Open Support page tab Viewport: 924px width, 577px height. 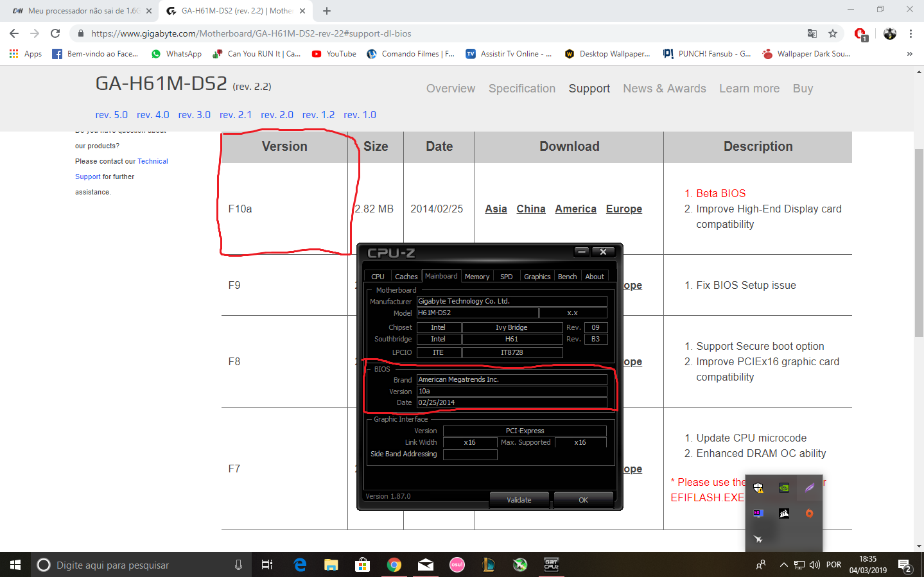coord(589,89)
